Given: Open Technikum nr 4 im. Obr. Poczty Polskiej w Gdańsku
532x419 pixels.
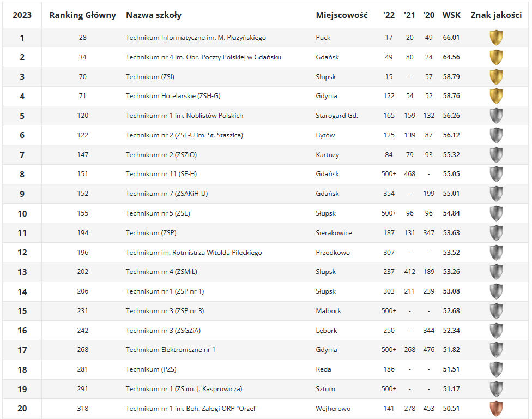Looking at the screenshot, I should click(x=203, y=57).
